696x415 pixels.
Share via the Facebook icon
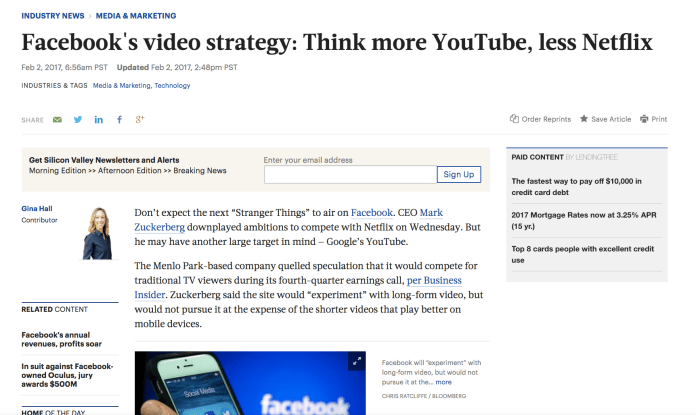(120, 120)
